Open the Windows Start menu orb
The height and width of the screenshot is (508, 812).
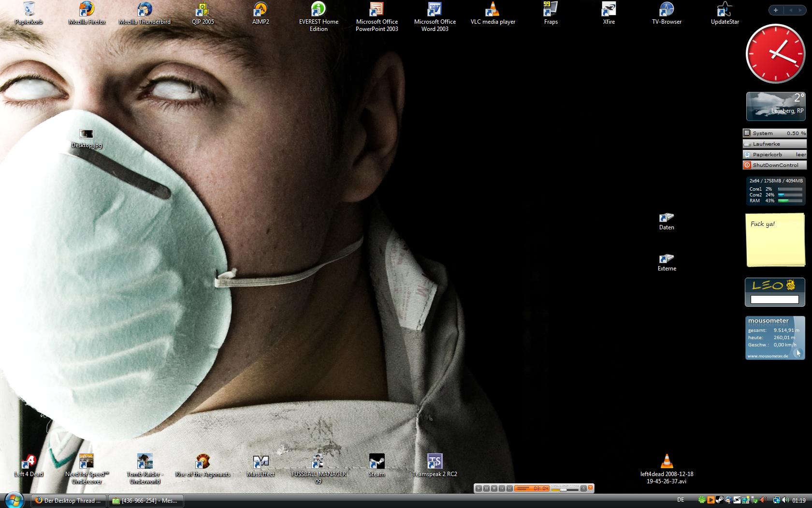point(14,500)
